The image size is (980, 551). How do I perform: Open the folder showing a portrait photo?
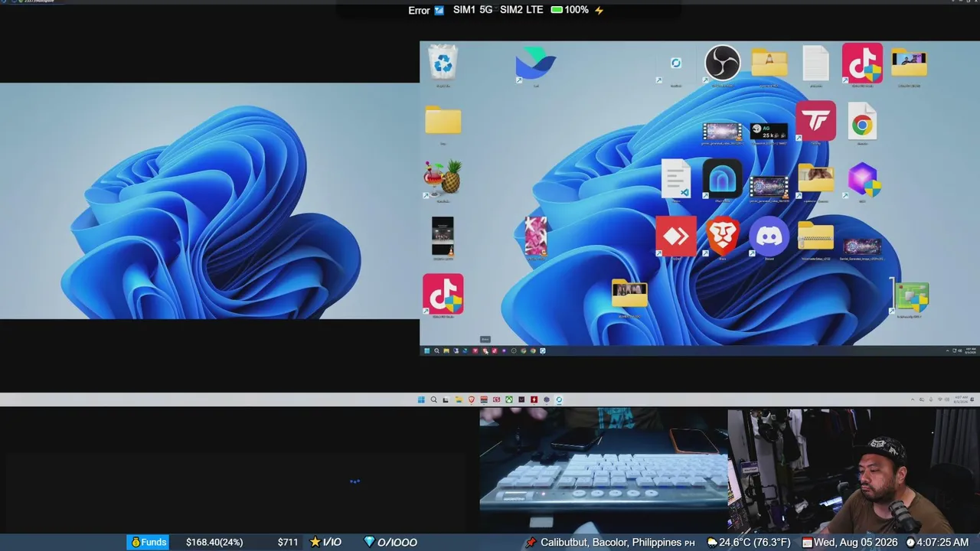[815, 178]
